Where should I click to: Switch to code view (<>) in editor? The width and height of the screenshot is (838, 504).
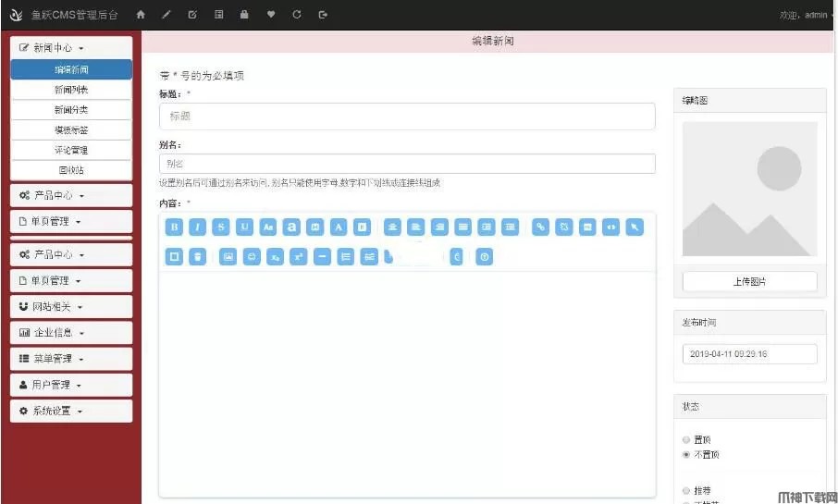[x=610, y=227]
